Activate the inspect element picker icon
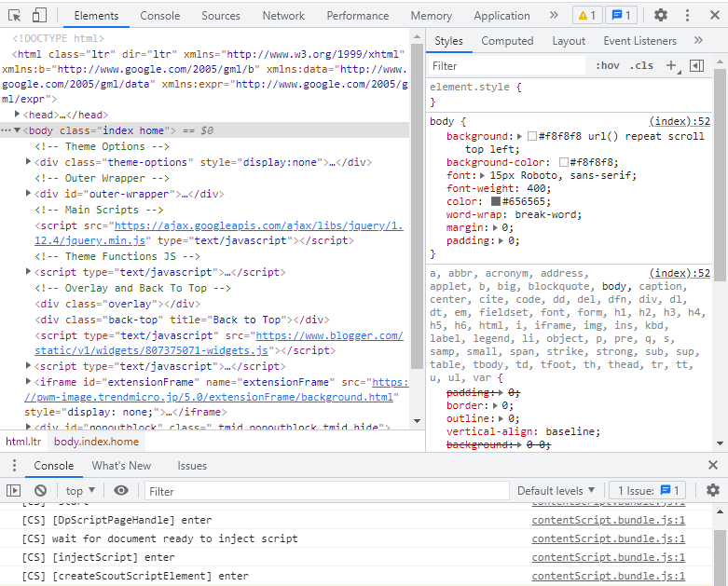Image resolution: width=728 pixels, height=586 pixels. click(x=14, y=15)
